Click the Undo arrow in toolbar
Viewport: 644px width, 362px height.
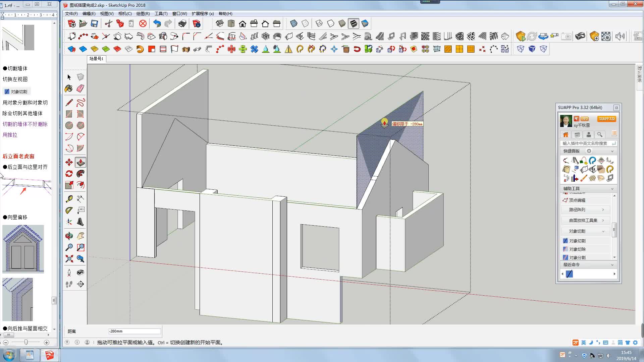coord(157,23)
